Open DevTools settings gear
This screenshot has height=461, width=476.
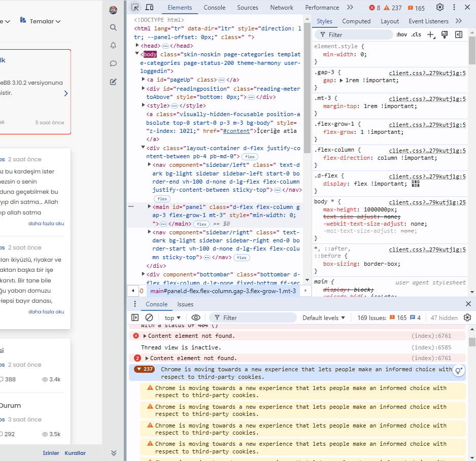click(440, 7)
